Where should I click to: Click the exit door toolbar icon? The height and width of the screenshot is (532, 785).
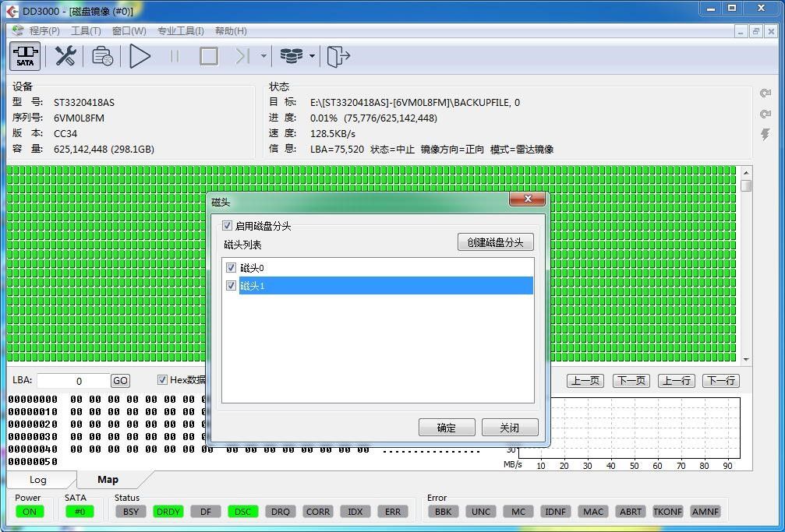[x=338, y=55]
